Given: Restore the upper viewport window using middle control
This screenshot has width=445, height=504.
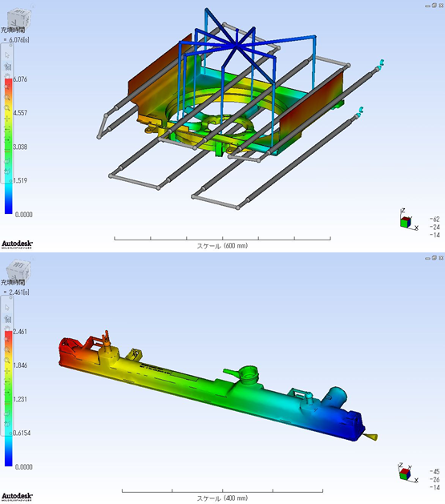Looking at the screenshot, I should coord(435,6).
